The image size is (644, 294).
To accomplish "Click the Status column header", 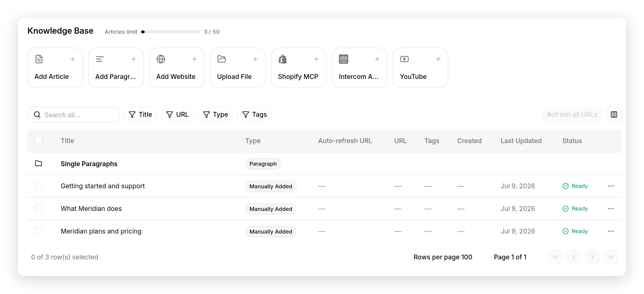I will point(572,141).
